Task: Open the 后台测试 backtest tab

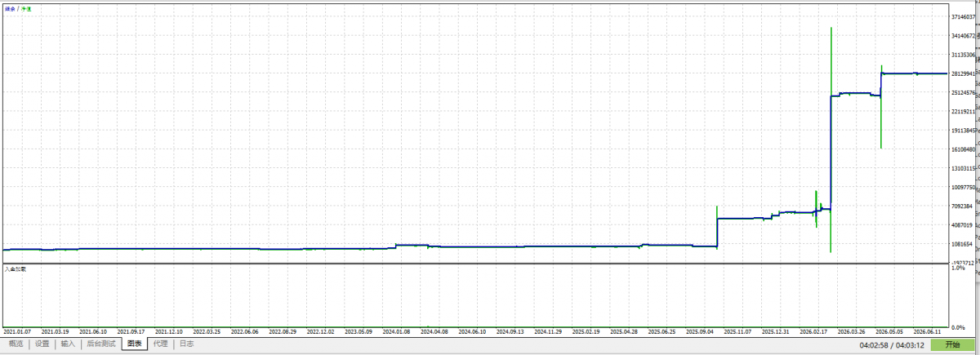Action: point(101,344)
